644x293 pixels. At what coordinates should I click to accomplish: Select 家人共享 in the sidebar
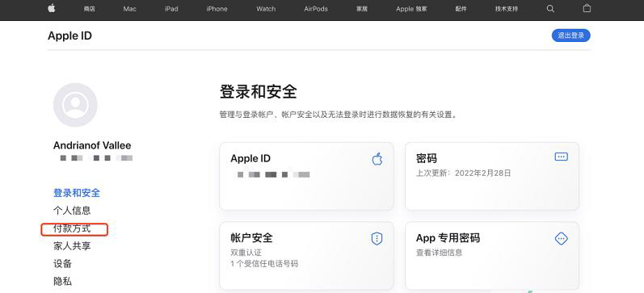pos(72,246)
